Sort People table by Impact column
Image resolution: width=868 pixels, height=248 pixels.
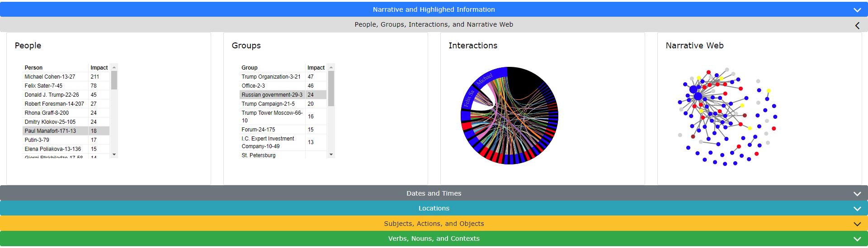click(x=99, y=68)
